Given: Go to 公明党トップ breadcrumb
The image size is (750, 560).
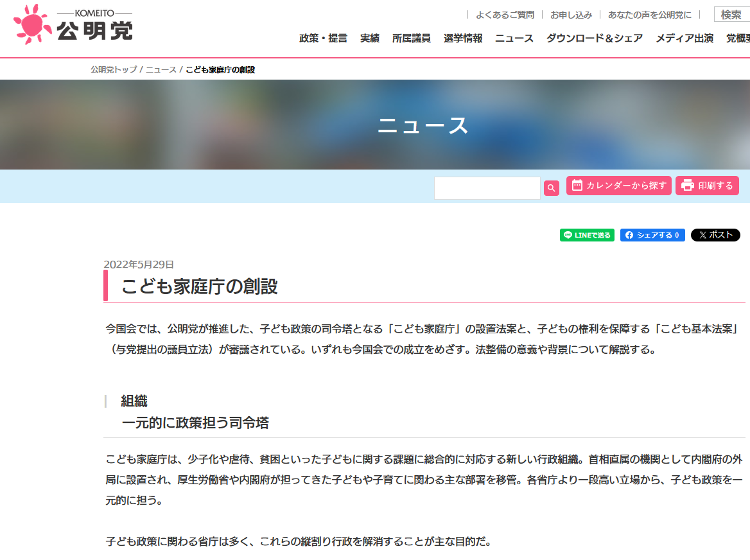Looking at the screenshot, I should click(x=114, y=69).
